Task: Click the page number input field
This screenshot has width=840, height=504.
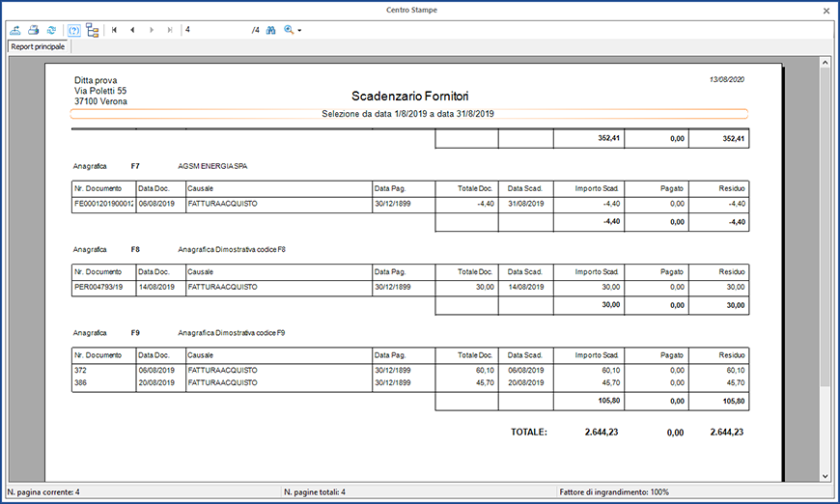Action: [x=214, y=30]
